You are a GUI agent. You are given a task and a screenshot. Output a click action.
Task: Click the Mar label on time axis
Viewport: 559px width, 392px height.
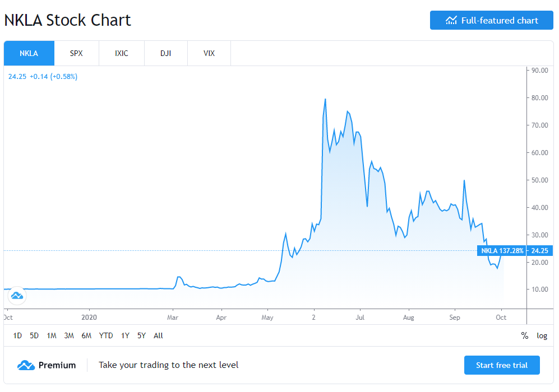pyautogui.click(x=173, y=317)
